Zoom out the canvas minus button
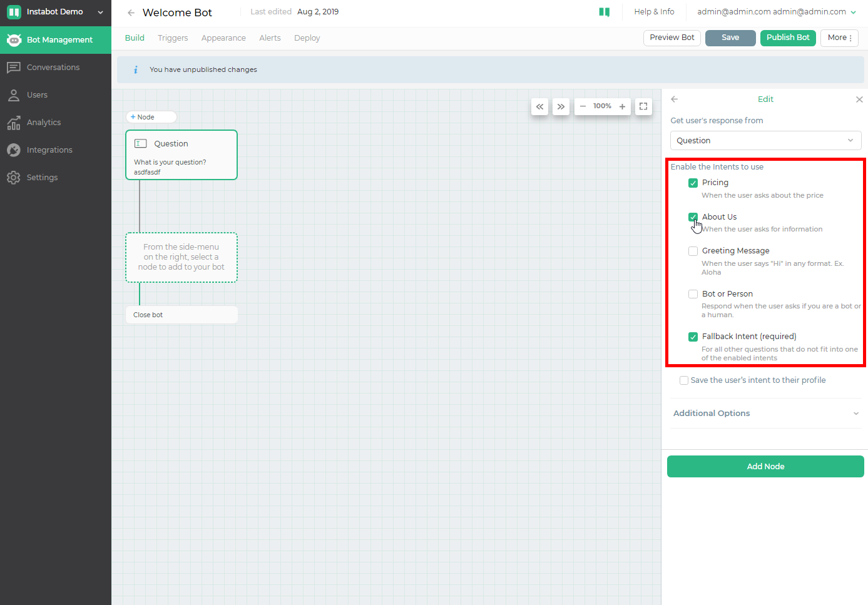Viewport: 868px width, 605px height. 583,106
